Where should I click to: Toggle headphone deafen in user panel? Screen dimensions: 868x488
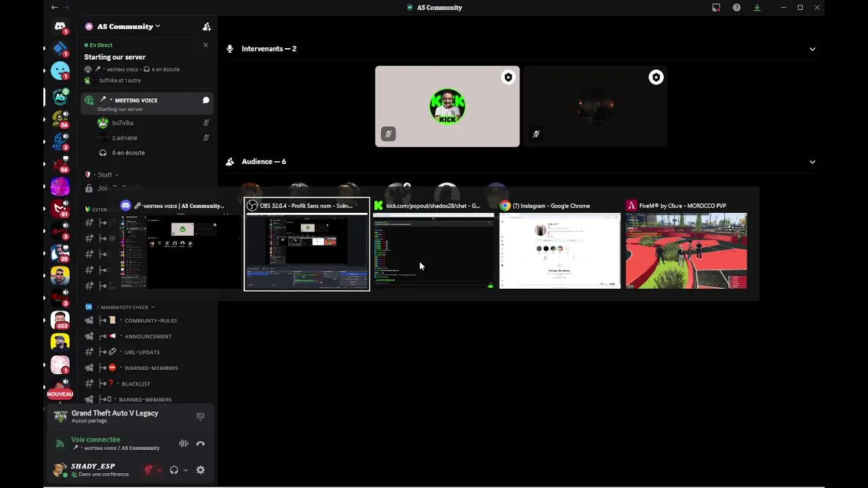click(x=174, y=470)
